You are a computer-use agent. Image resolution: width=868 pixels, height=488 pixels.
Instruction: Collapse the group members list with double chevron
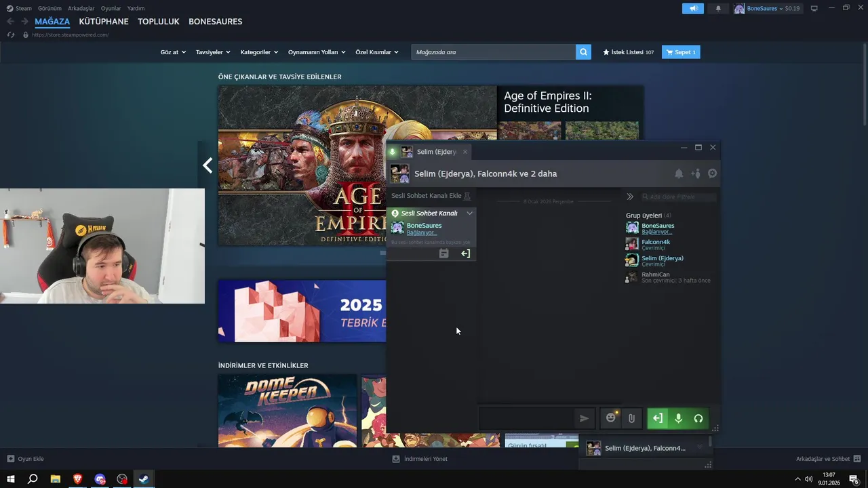(630, 197)
